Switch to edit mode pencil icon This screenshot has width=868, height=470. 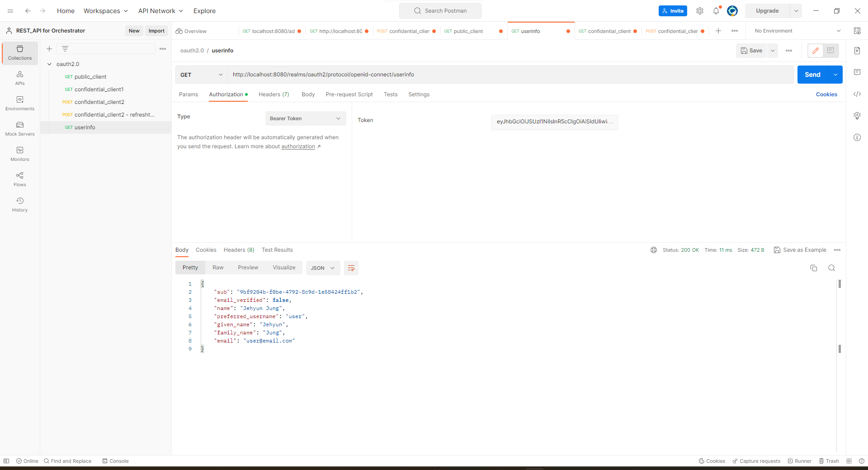click(816, 51)
